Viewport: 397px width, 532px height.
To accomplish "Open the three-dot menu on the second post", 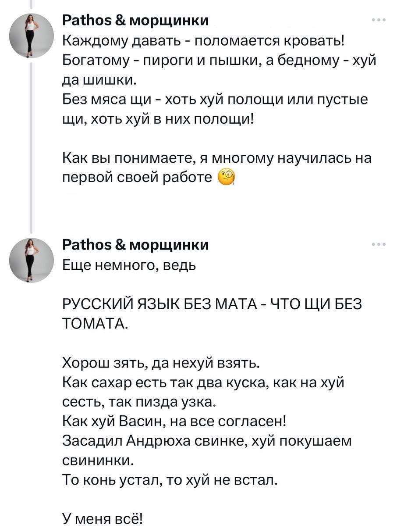I will (x=378, y=245).
